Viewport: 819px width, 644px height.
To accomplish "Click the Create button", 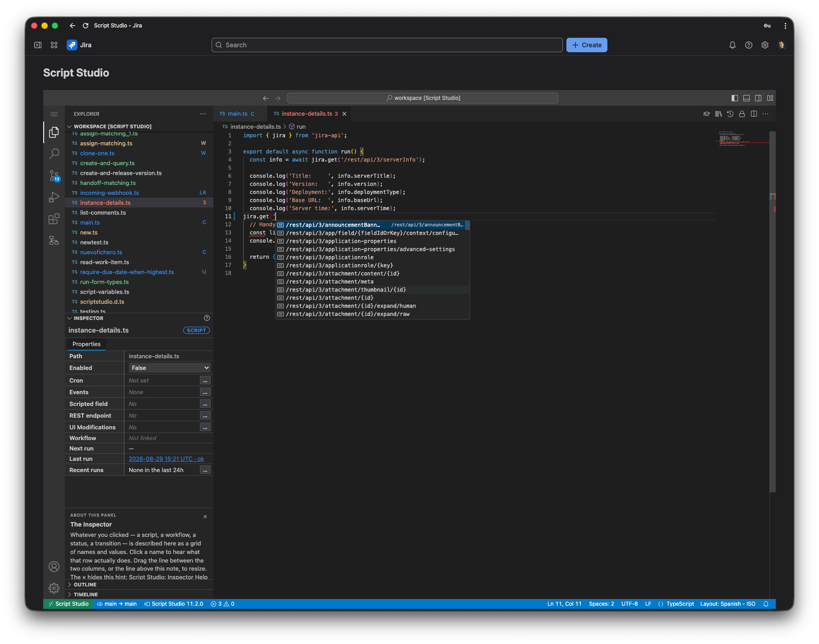I will click(x=587, y=45).
